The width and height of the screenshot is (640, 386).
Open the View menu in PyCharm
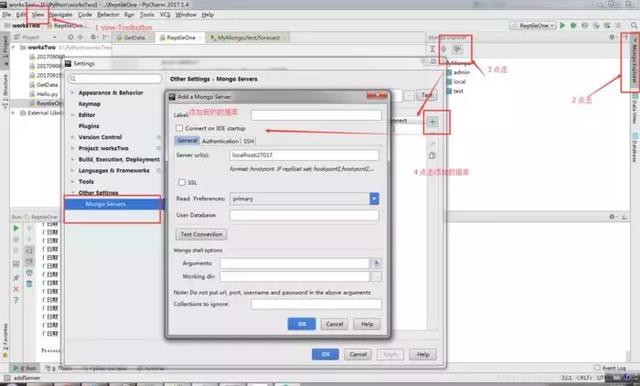pos(38,15)
